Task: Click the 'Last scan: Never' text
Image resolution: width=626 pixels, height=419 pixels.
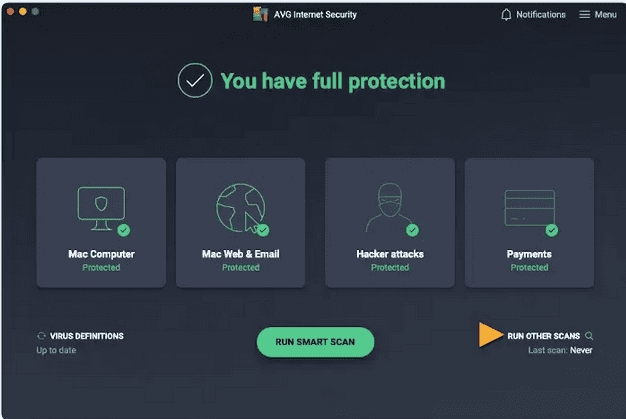Action: (x=560, y=350)
